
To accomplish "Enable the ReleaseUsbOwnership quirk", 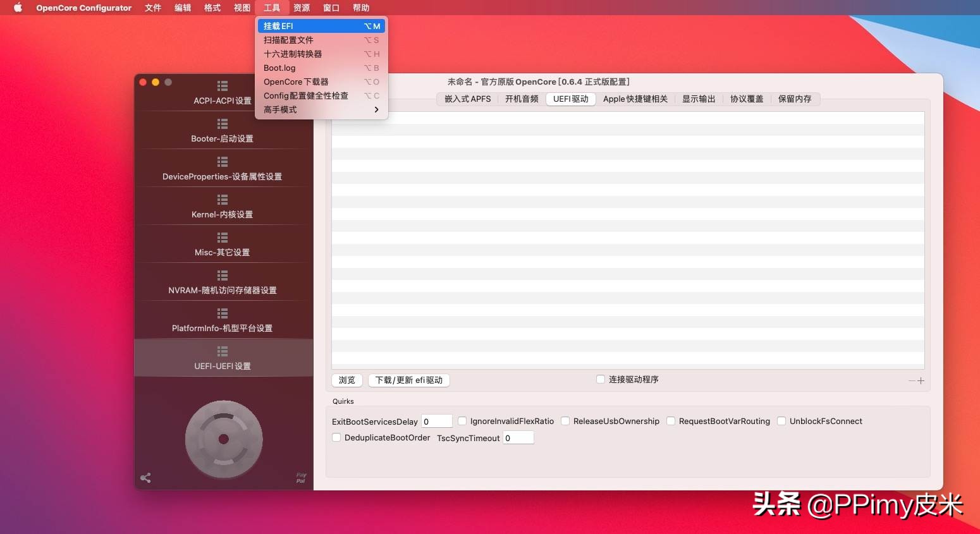I will pyautogui.click(x=565, y=421).
